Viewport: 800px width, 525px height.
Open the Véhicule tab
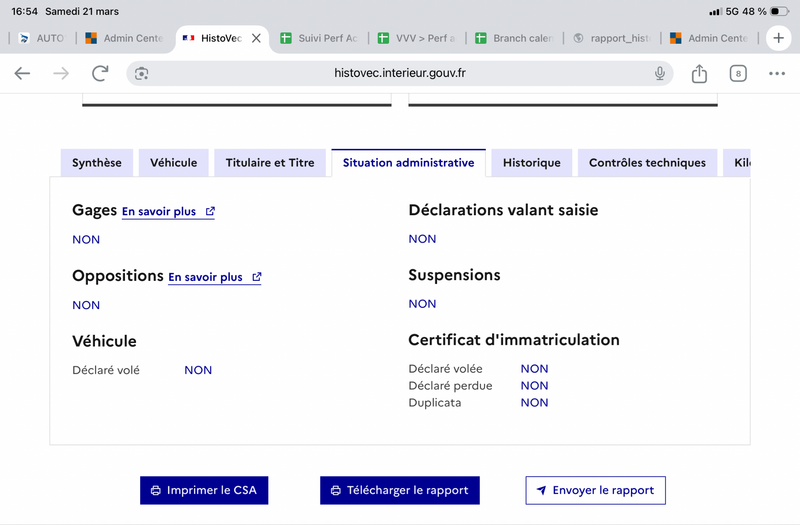coord(174,163)
